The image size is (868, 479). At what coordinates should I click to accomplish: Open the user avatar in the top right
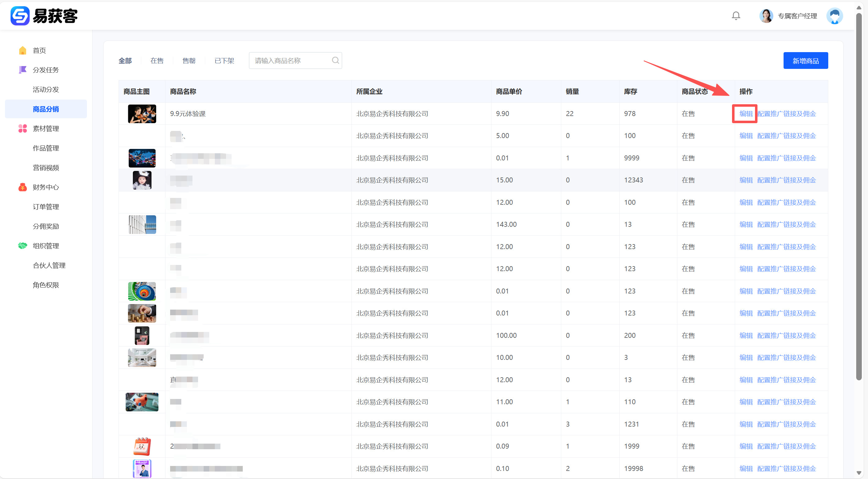point(834,16)
